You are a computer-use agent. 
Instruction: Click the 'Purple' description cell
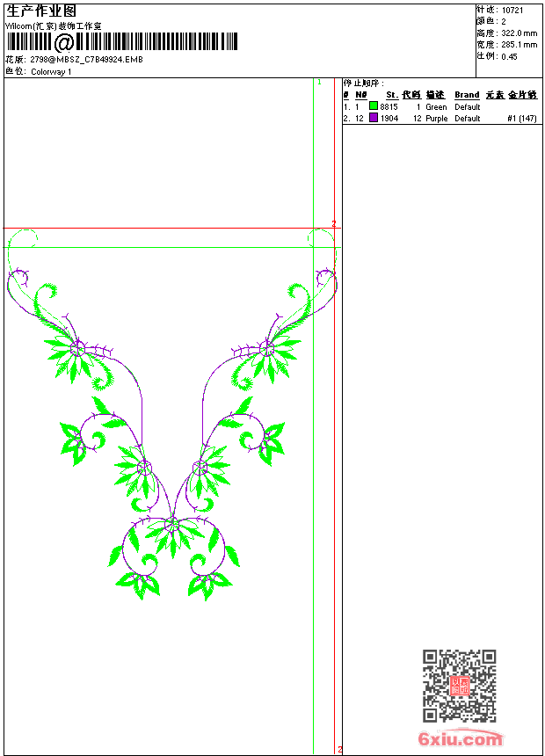(x=437, y=119)
